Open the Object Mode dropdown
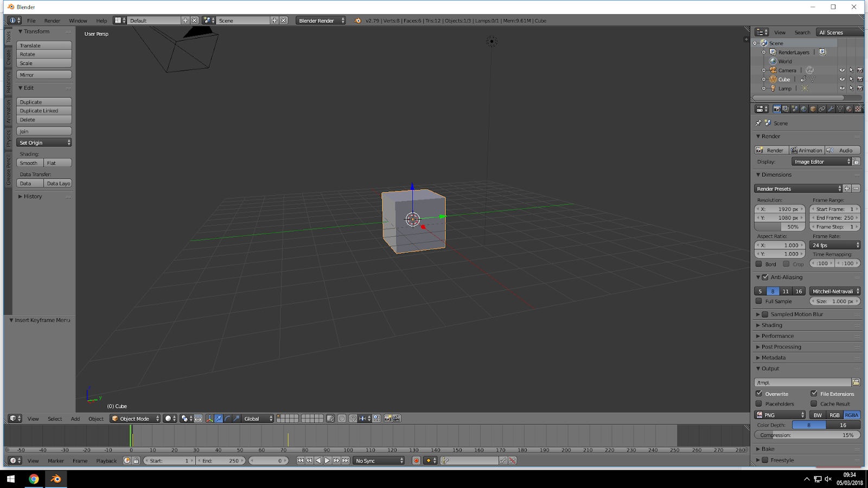Image resolution: width=868 pixels, height=488 pixels. pos(135,418)
